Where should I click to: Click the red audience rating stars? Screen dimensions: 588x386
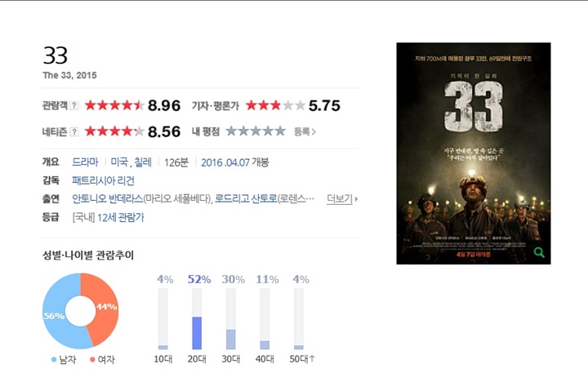tap(114, 105)
